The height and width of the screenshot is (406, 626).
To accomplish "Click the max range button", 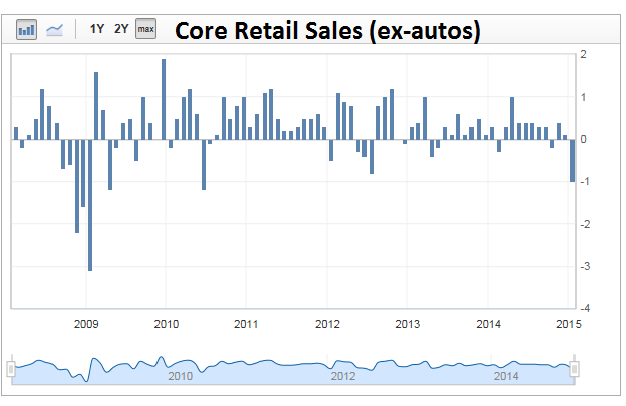I will (x=146, y=29).
